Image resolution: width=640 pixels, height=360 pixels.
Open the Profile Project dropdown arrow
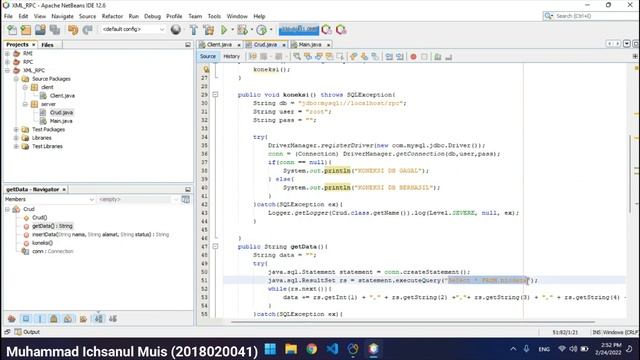click(271, 30)
